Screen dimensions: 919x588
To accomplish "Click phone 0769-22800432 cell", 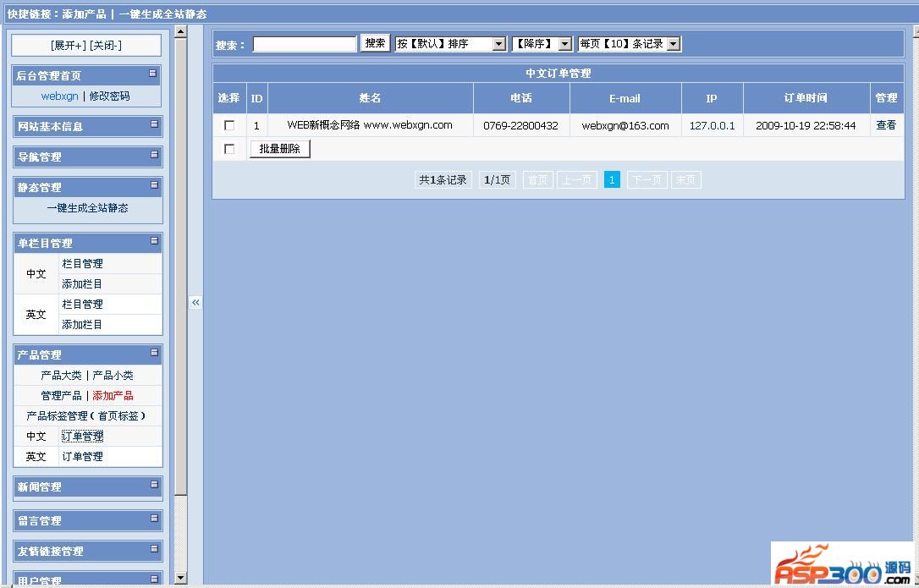I will 521,125.
